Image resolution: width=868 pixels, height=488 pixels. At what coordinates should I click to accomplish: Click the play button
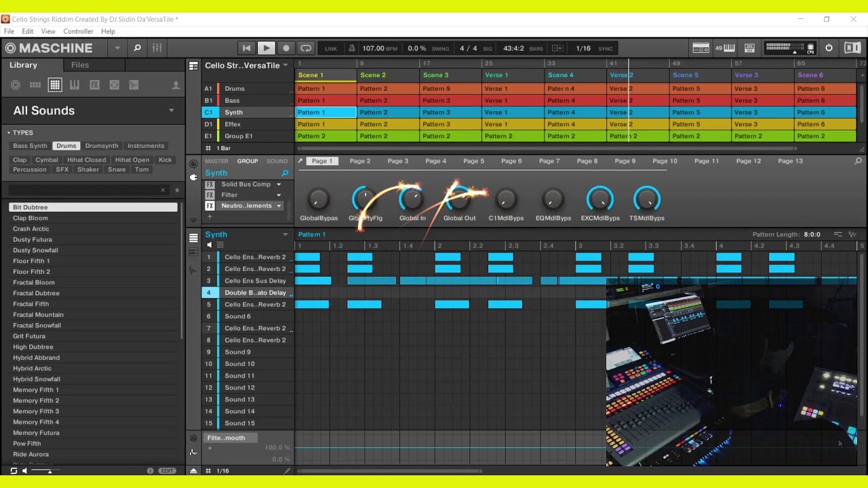pyautogui.click(x=266, y=48)
